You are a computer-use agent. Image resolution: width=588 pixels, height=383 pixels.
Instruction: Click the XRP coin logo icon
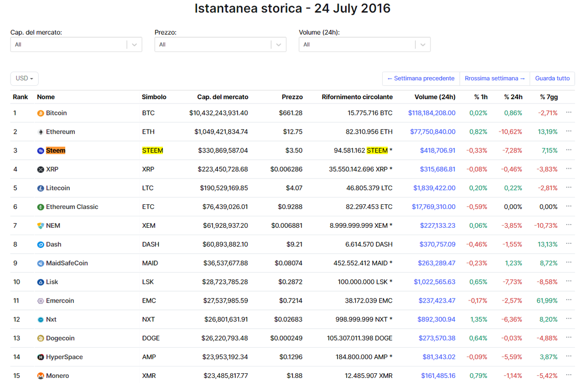[x=40, y=169]
